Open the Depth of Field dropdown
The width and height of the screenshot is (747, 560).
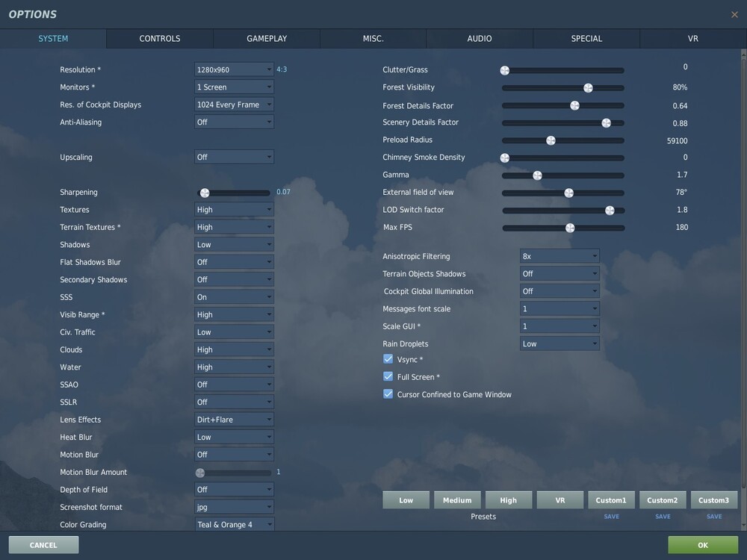click(234, 490)
